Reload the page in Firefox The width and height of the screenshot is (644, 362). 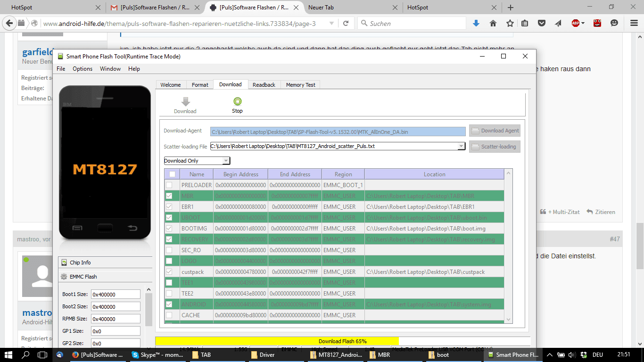click(346, 23)
